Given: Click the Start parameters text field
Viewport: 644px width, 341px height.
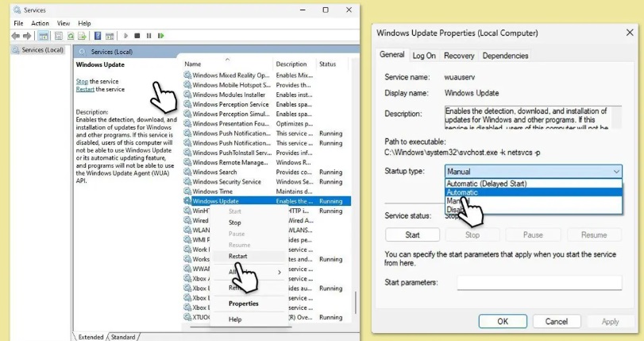Looking at the screenshot, I should [x=539, y=283].
